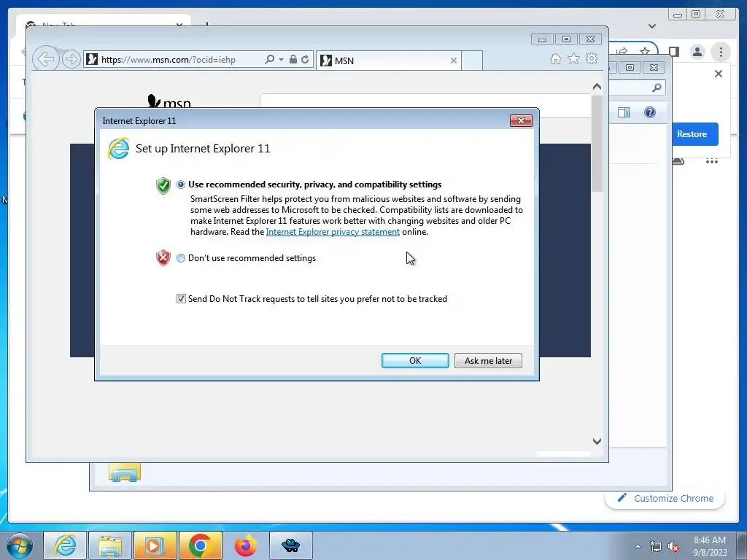
Task: Expand the Chrome tab search chevron
Action: (651, 26)
